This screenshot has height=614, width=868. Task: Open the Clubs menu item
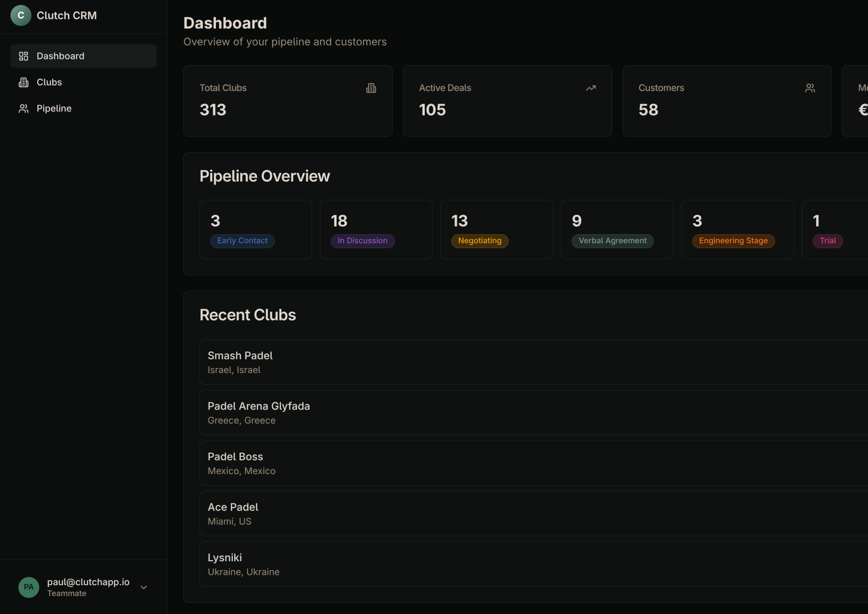pos(49,83)
